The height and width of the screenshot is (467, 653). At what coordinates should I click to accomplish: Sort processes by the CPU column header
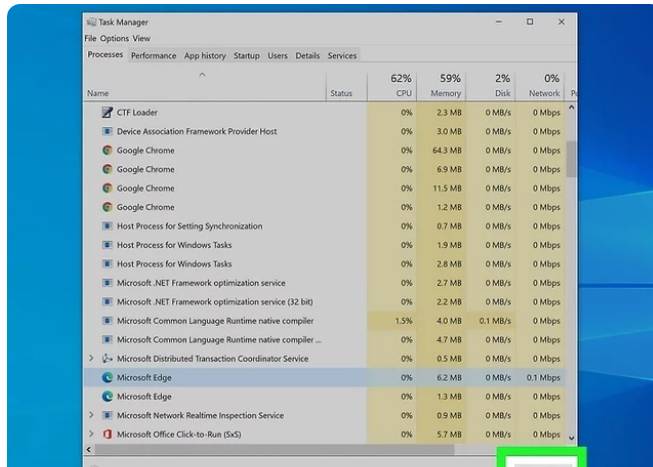point(401,86)
